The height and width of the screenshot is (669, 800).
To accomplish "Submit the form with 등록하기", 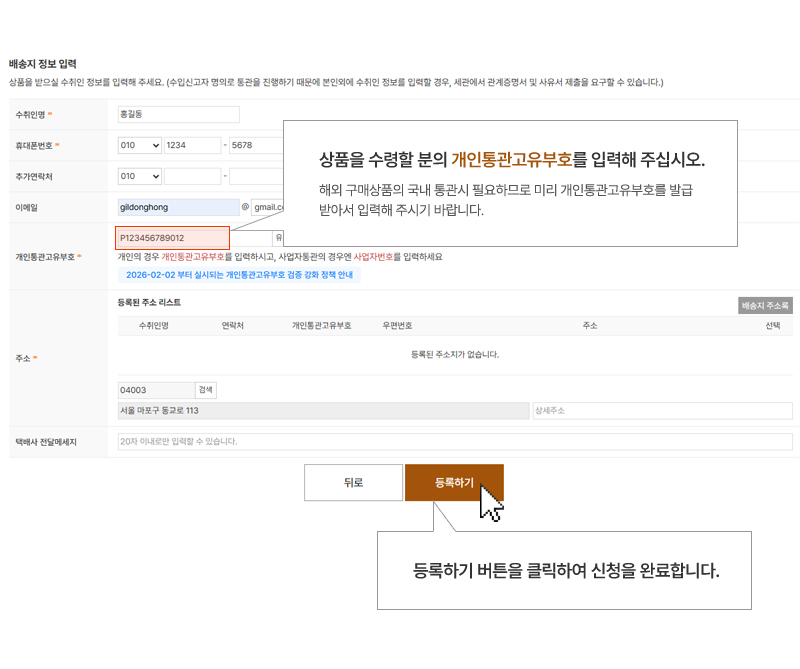I will coord(454,483).
